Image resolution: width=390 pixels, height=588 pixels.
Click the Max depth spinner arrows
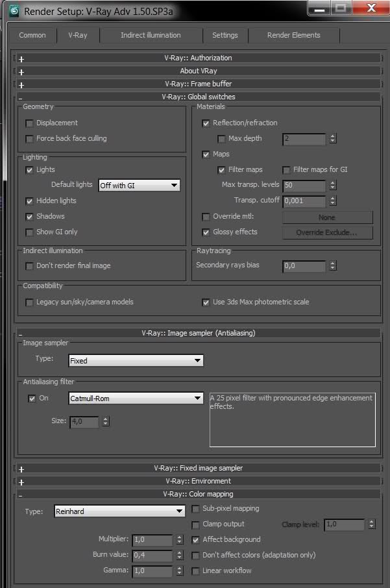tap(333, 139)
